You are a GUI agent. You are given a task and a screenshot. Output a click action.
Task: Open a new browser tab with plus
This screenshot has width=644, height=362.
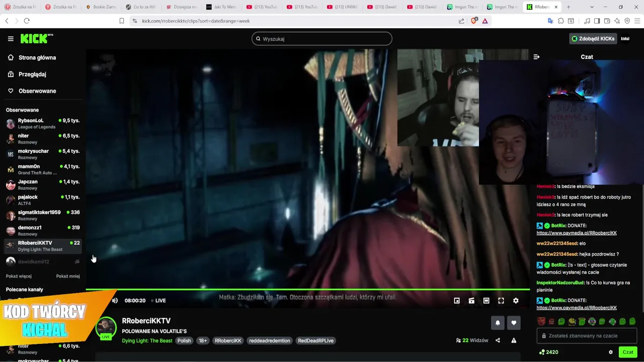point(569,7)
